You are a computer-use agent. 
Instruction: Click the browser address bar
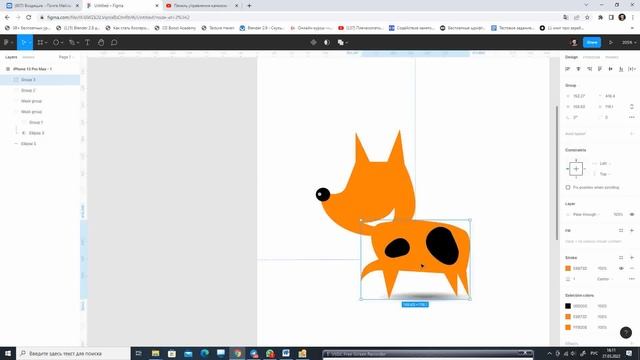(x=298, y=17)
